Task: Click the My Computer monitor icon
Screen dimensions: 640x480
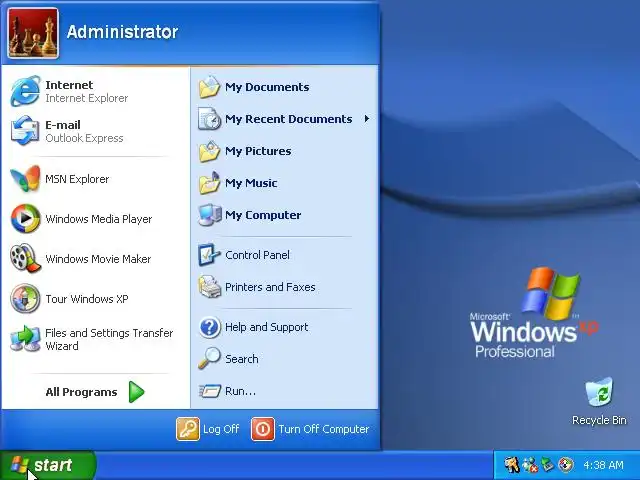Action: click(209, 215)
